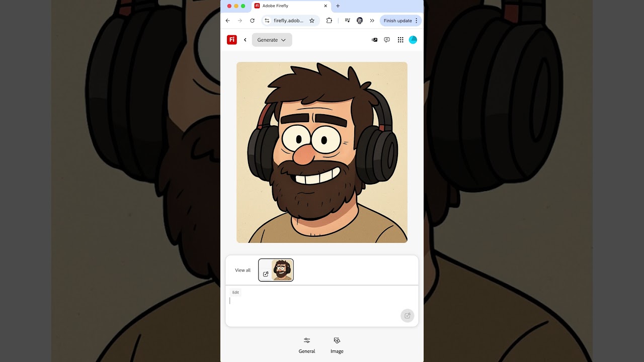Open General settings
The image size is (644, 362).
point(307,345)
